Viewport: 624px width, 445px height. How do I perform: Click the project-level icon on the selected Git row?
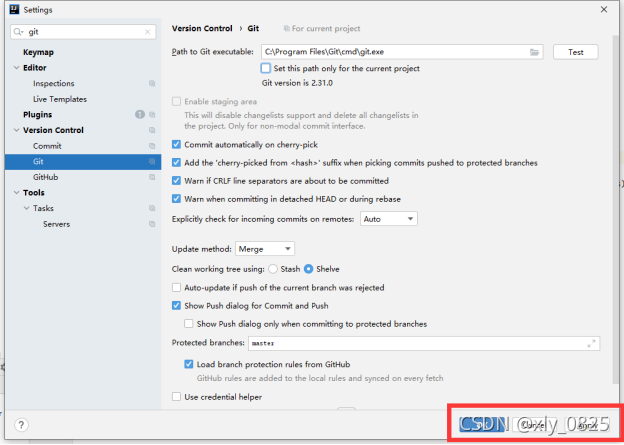pyautogui.click(x=152, y=162)
